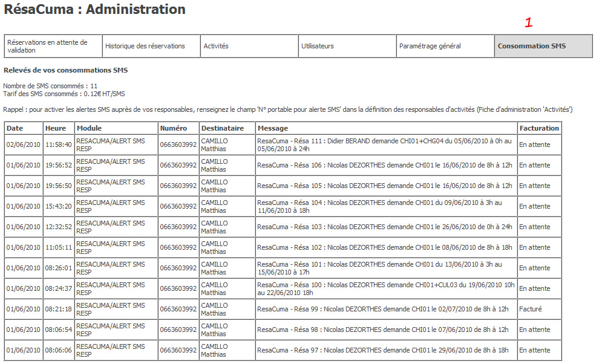Select the time cell 08:21:18

pos(59,309)
